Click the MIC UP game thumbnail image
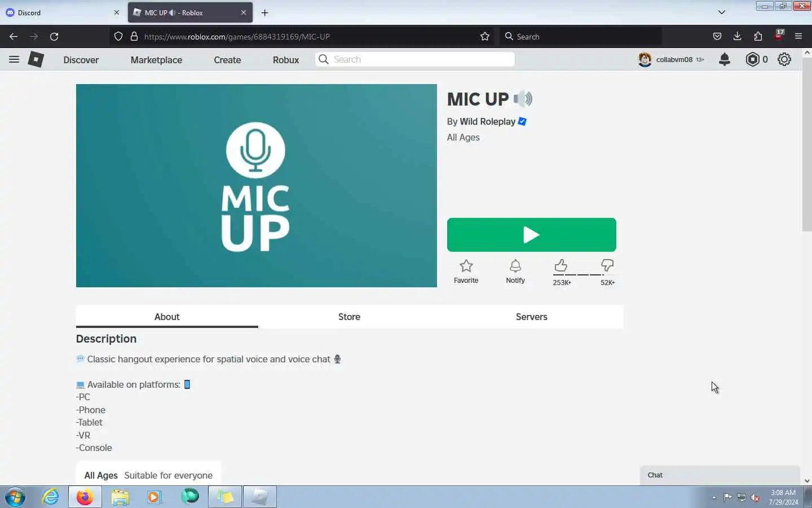This screenshot has height=508, width=812. click(257, 186)
